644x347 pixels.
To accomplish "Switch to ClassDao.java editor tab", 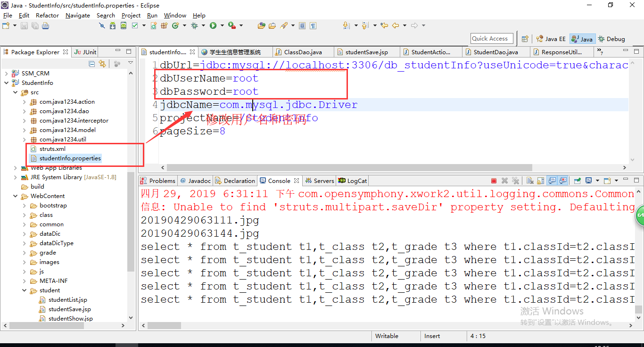I will point(303,52).
